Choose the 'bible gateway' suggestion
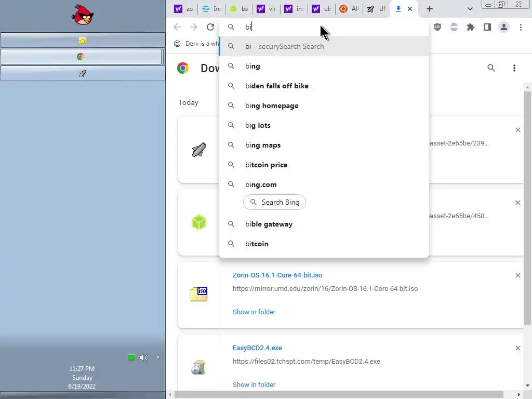 tap(324, 224)
